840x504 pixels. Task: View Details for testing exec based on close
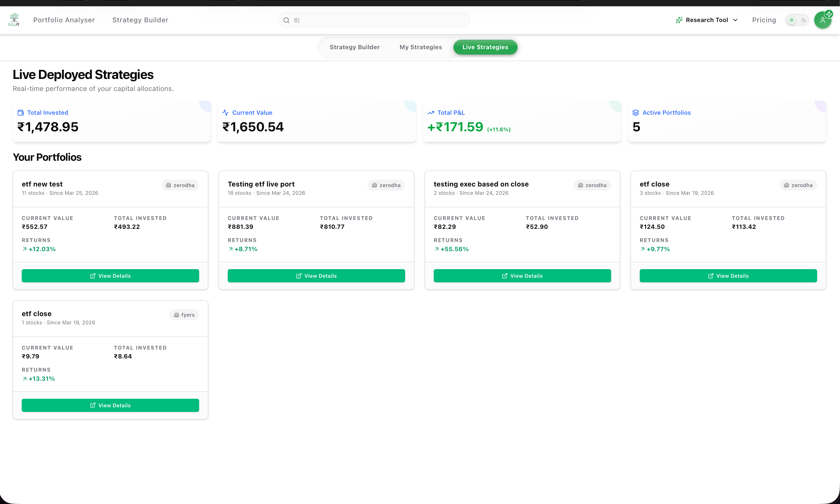(522, 276)
